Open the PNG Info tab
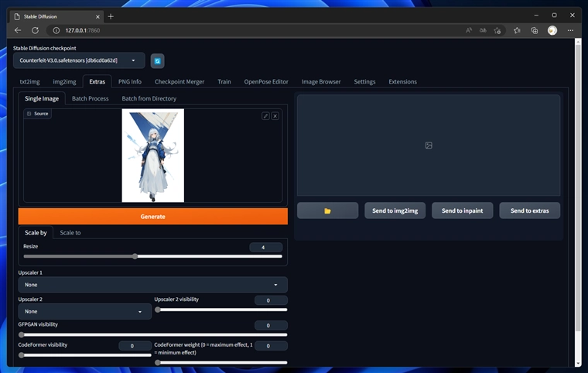Image resolution: width=588 pixels, height=373 pixels. 130,81
